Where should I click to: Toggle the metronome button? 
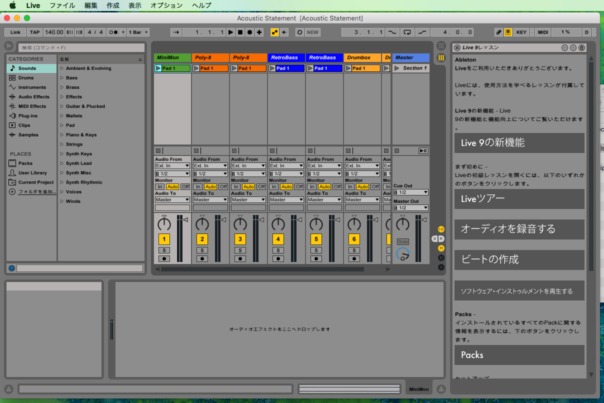(x=114, y=32)
